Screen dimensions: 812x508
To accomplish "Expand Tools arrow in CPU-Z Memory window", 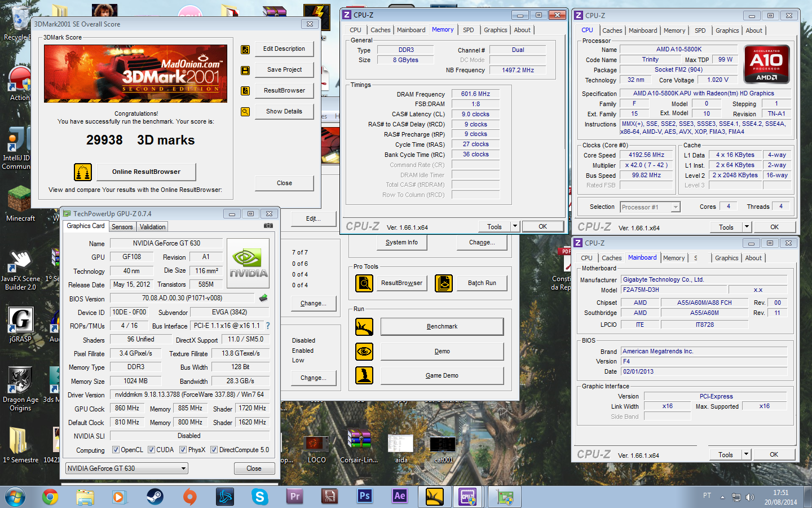I will [514, 226].
